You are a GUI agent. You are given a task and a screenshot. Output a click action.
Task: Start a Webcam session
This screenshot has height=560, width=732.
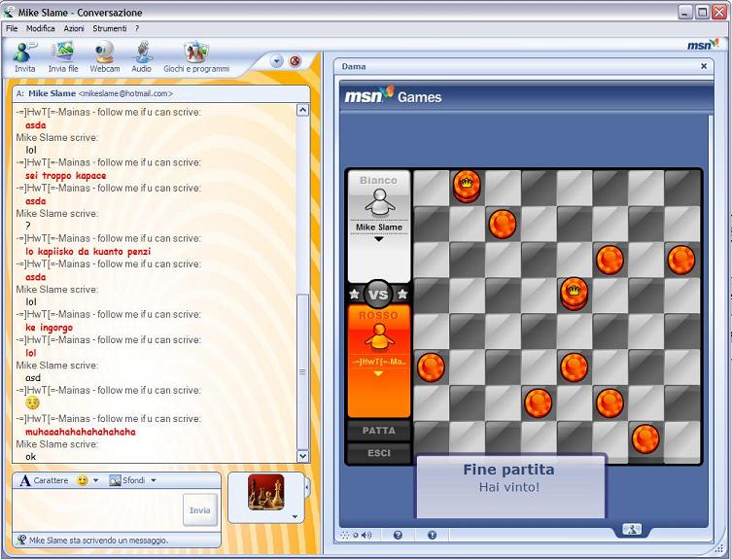(105, 57)
